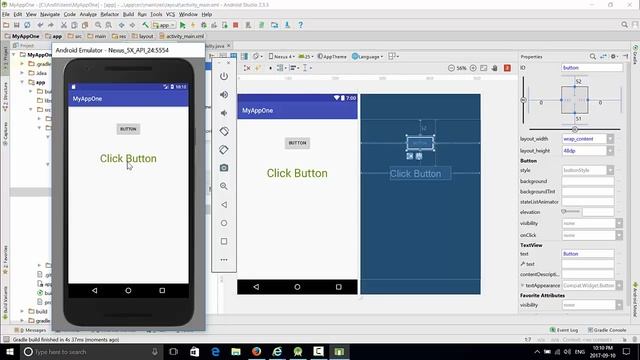
Task: Open the Navigate menu
Action: tap(50, 14)
